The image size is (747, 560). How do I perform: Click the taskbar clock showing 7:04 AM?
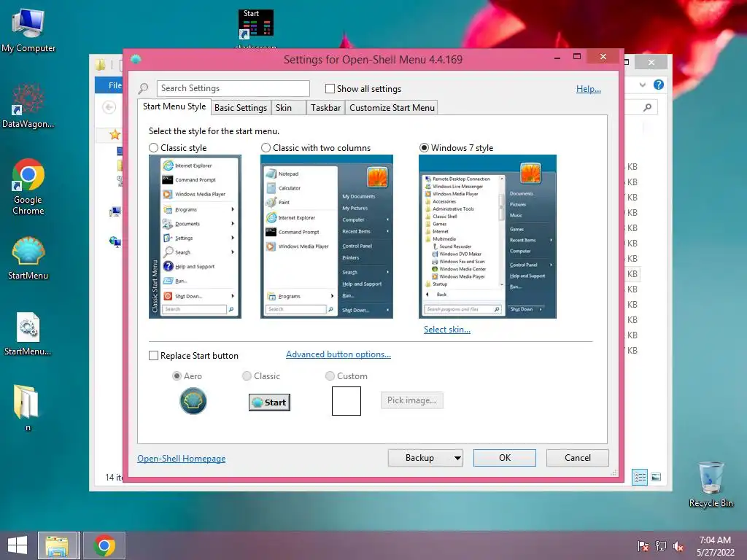pos(715,545)
